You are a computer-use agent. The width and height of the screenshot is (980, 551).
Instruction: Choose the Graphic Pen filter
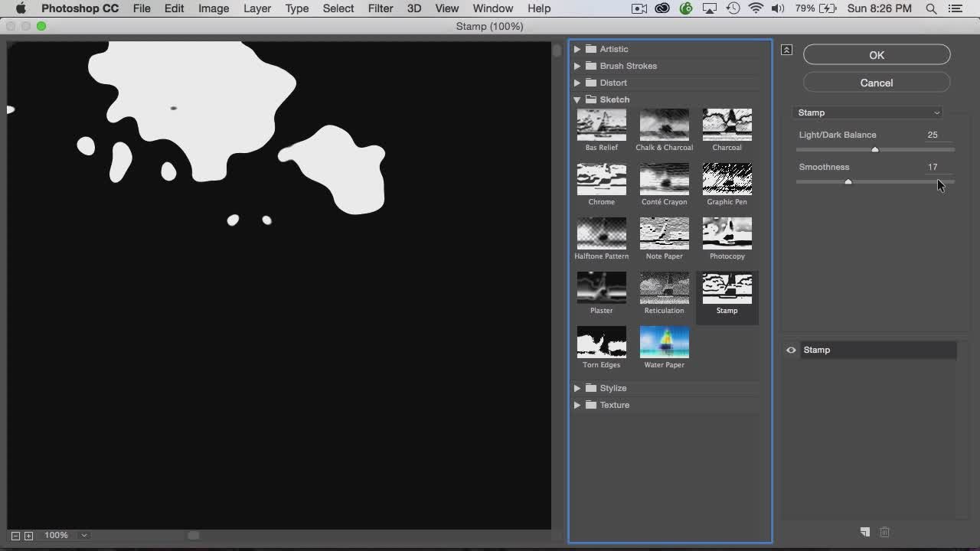tap(727, 179)
